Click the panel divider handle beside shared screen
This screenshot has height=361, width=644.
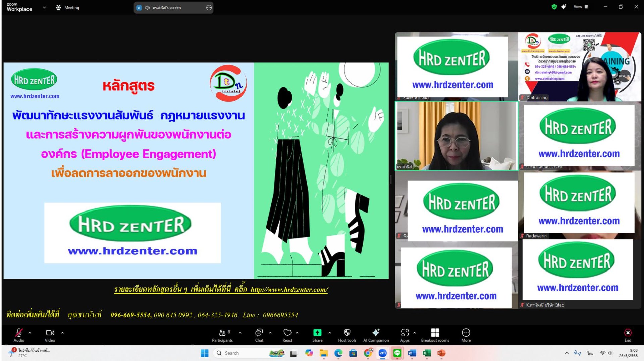[391, 180]
